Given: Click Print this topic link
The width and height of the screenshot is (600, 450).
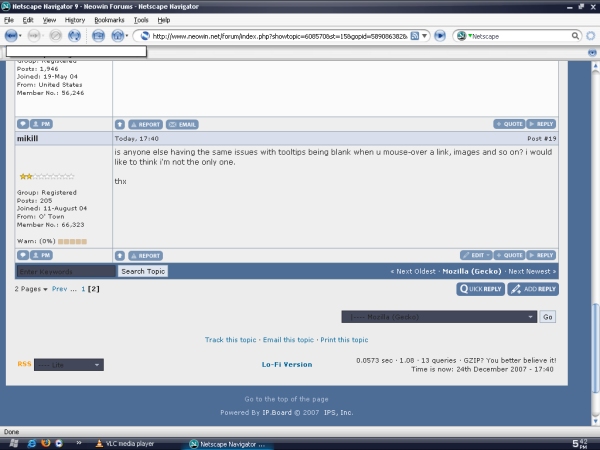Looking at the screenshot, I should [x=344, y=340].
